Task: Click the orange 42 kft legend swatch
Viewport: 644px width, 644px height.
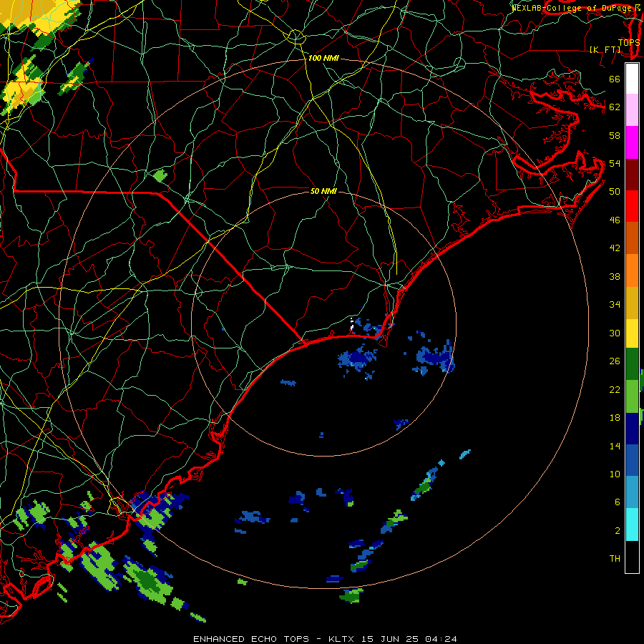Action: 632,270
